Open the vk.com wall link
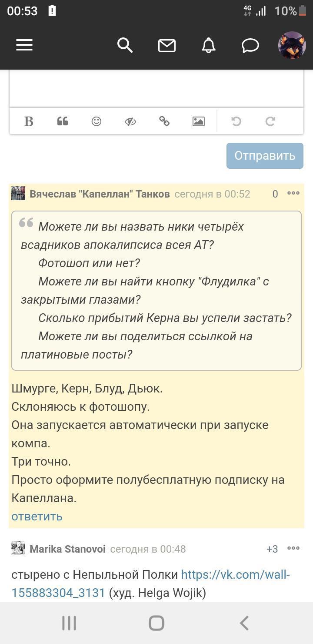This screenshot has height=644, width=313. pyautogui.click(x=235, y=575)
